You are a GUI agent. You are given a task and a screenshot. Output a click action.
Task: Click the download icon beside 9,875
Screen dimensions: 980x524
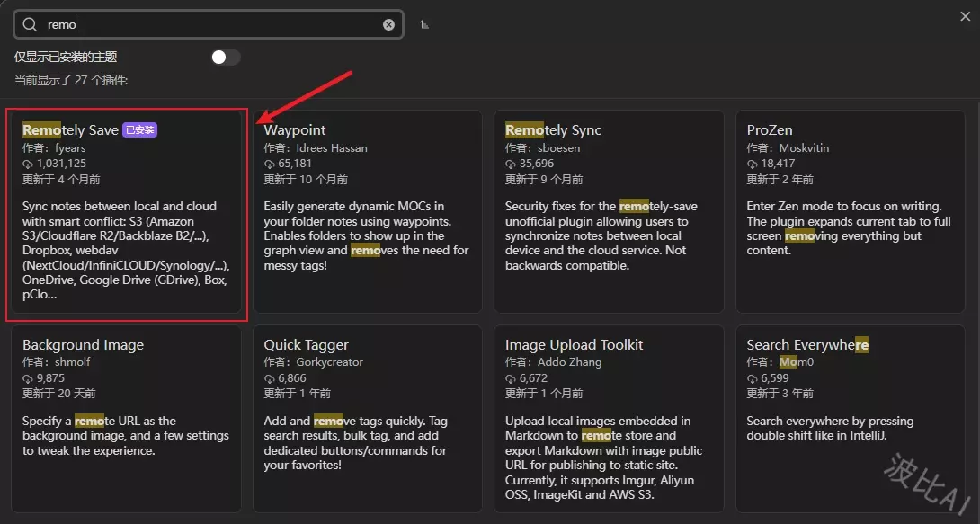[28, 378]
